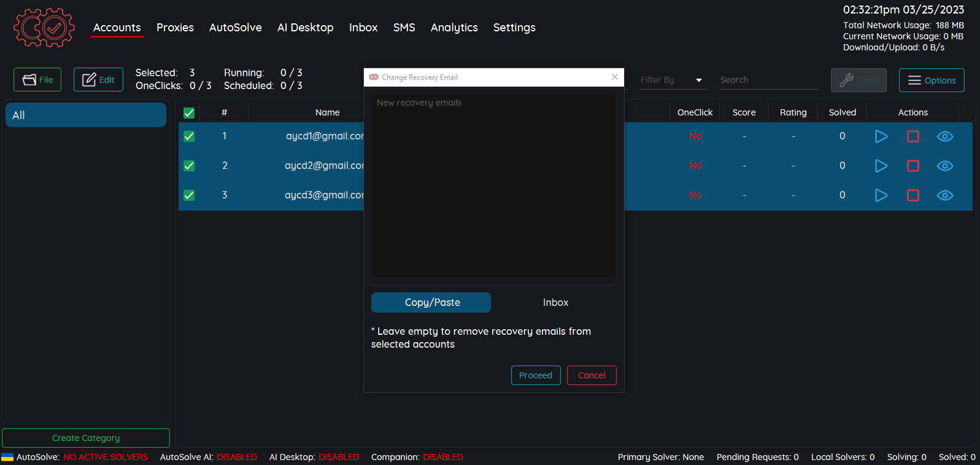980x465 pixels.
Task: Switch to the Analytics tab
Action: click(x=453, y=28)
